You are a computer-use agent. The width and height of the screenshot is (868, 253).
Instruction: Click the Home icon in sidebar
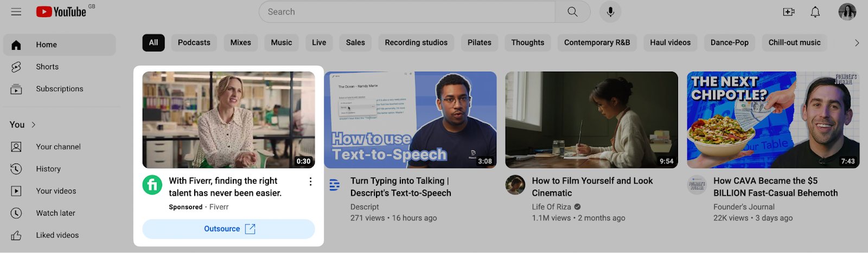[x=16, y=45]
